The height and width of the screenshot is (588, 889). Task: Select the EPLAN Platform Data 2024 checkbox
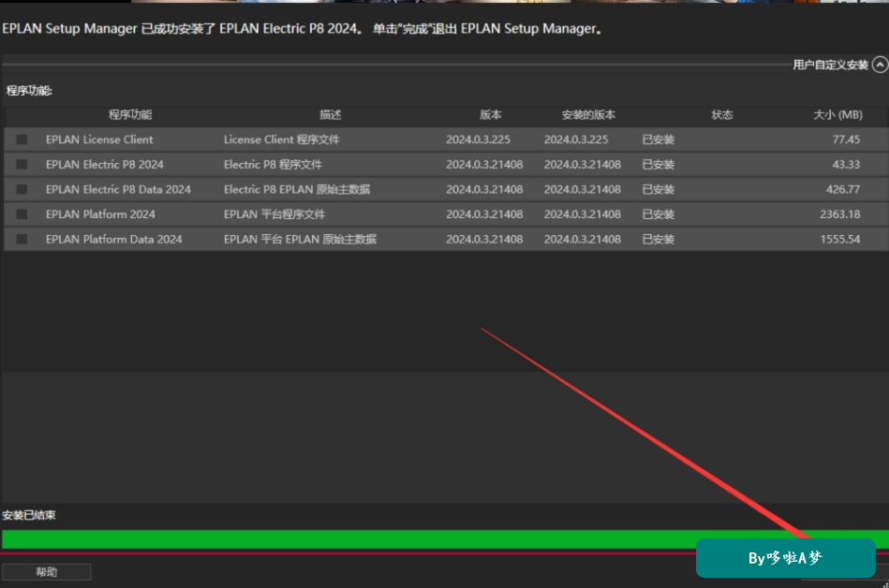[x=22, y=239]
